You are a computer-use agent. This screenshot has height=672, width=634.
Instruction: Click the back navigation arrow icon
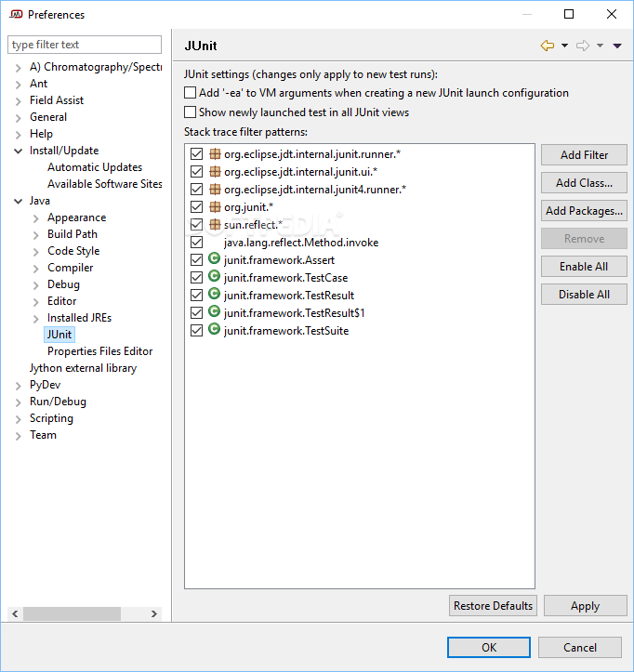[548, 46]
